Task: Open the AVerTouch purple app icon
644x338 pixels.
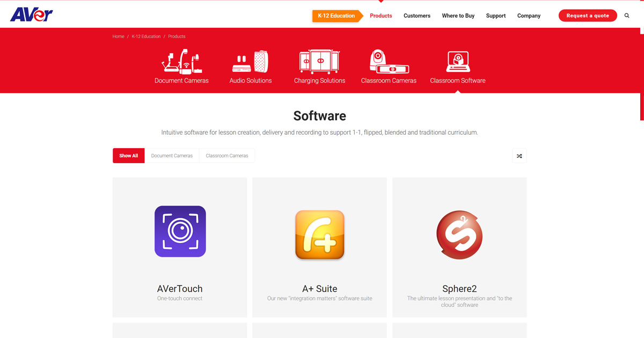Action: (180, 231)
